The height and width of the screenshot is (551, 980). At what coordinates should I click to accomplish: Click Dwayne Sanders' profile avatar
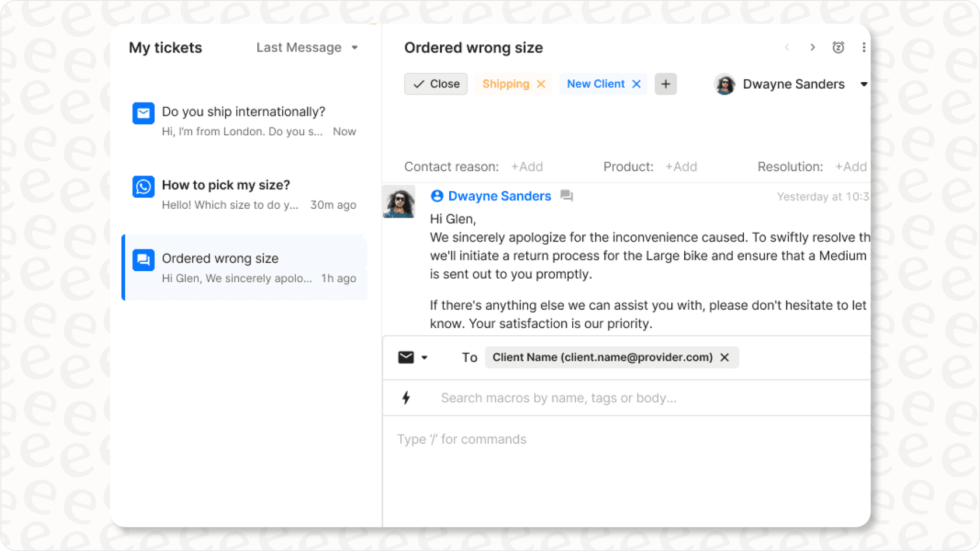click(724, 84)
